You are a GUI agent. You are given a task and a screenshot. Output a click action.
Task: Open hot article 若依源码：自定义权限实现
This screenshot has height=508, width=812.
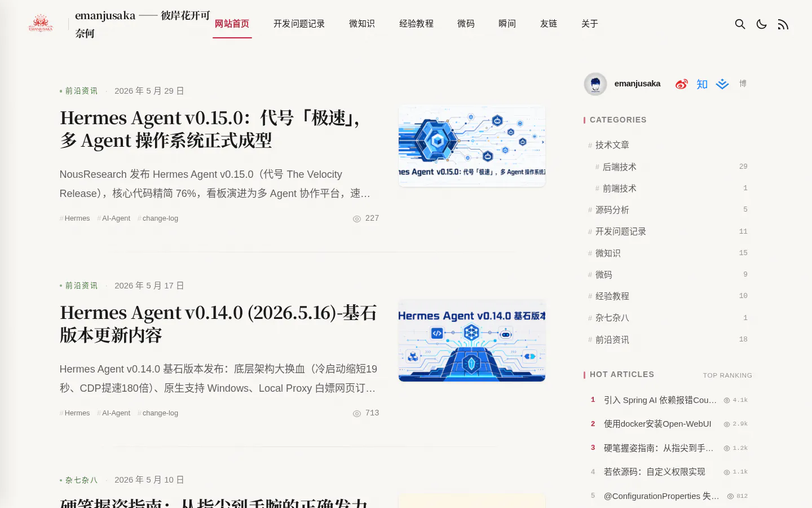tap(655, 472)
